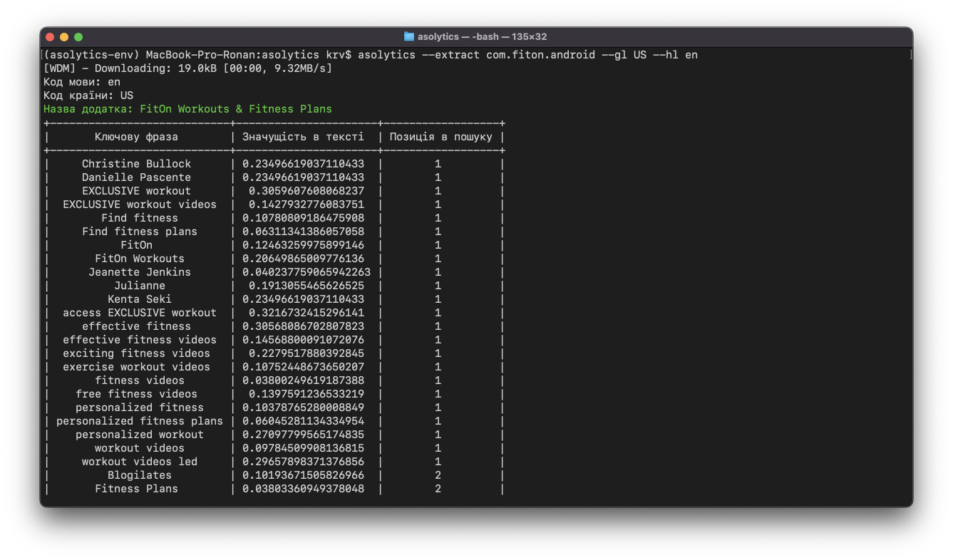Click the 'EXCLUSIVE workout videos' keyword cell
This screenshot has width=953, height=560.
pos(140,204)
